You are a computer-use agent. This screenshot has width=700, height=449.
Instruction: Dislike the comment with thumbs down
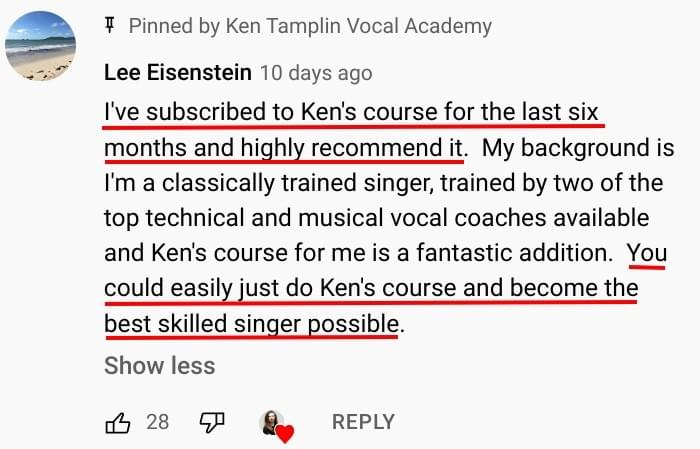(x=211, y=422)
